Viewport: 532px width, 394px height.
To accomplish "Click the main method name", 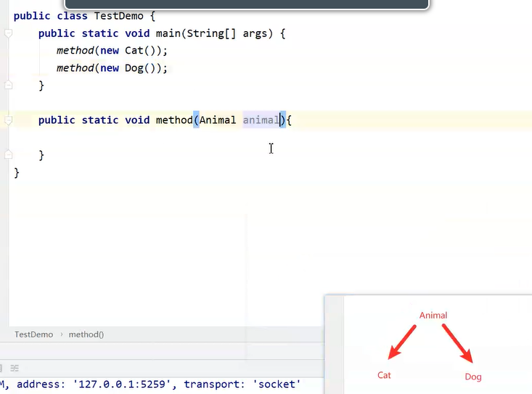I will pyautogui.click(x=168, y=33).
